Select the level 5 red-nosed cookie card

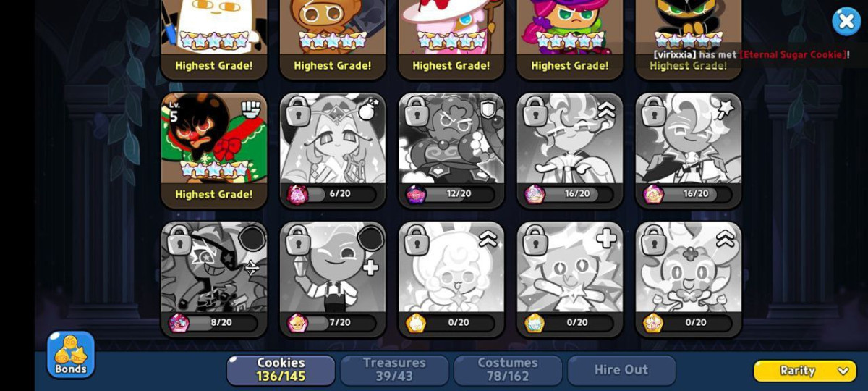coord(214,151)
